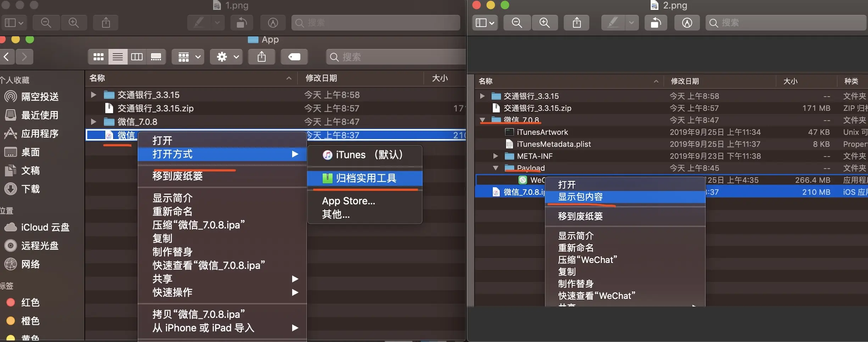Choose 显示包内容 in right context menu
Viewport: 868px width, 342px height.
click(x=625, y=197)
